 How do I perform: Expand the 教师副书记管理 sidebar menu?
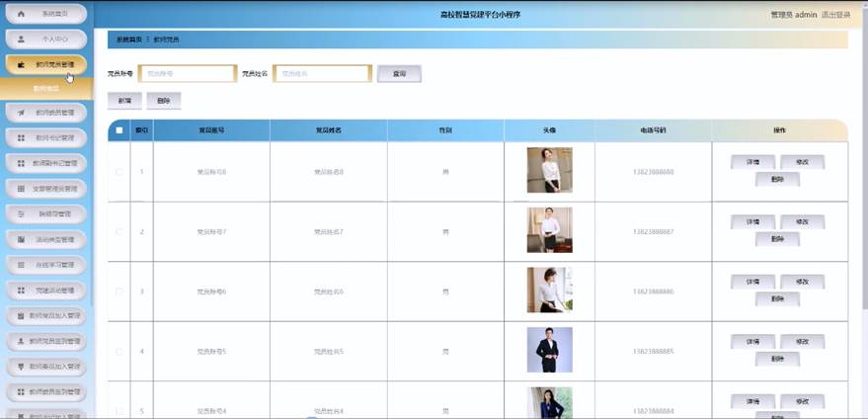(x=46, y=163)
